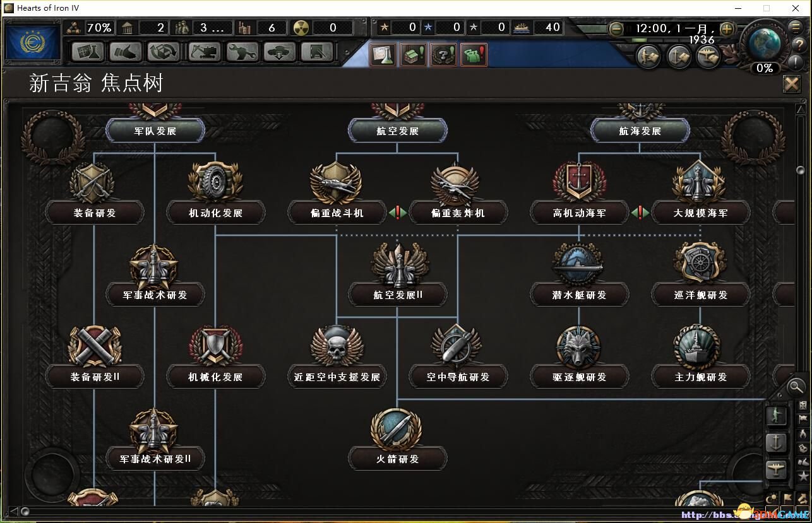Screen dimensions: 812x523
Task: Select the 驱逐舰研发 wolf focus
Action: [x=579, y=357]
